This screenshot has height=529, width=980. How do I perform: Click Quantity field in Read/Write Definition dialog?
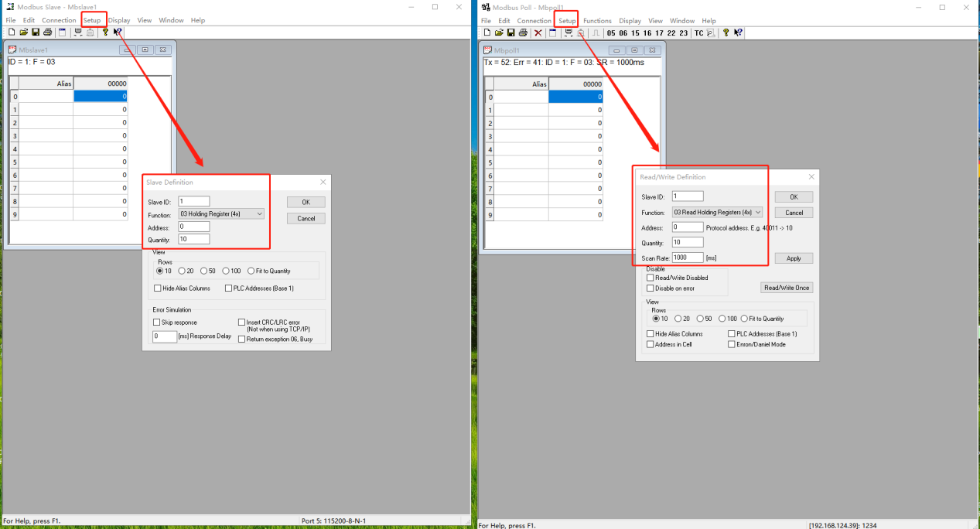pos(688,242)
